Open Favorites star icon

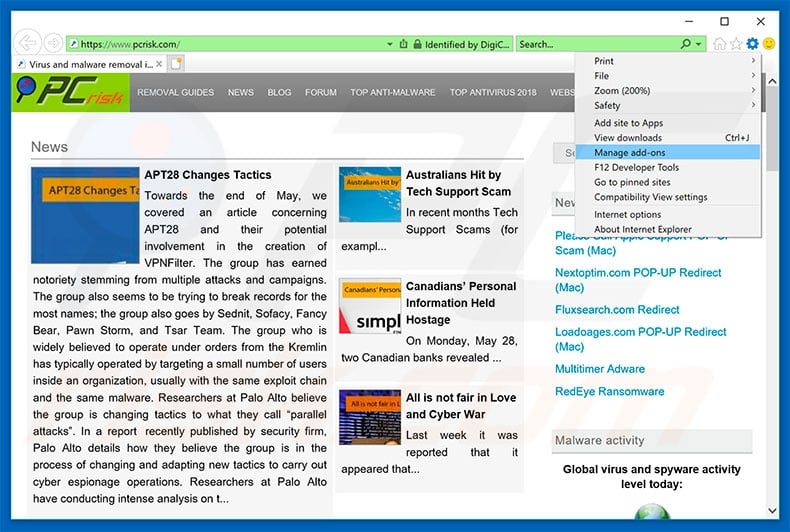point(736,44)
